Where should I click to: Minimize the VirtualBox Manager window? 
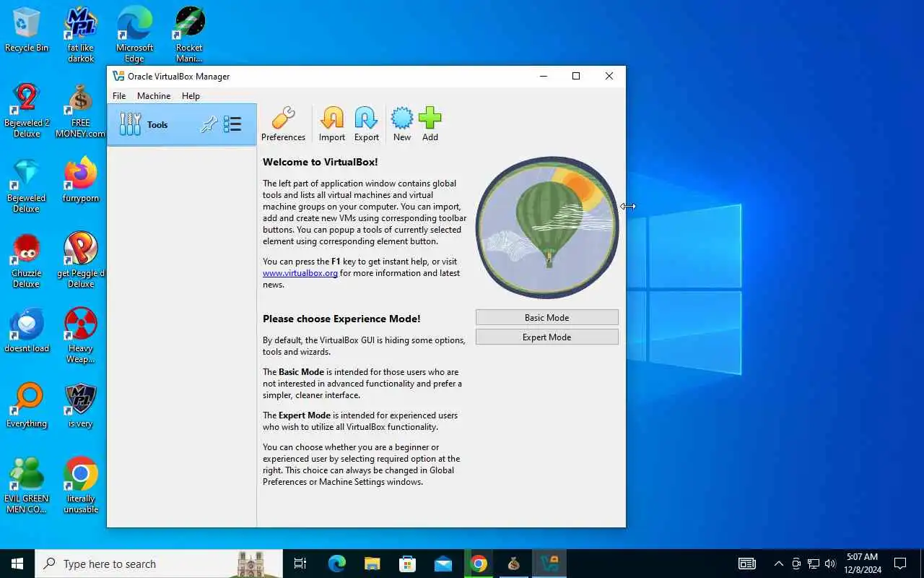[x=543, y=76]
